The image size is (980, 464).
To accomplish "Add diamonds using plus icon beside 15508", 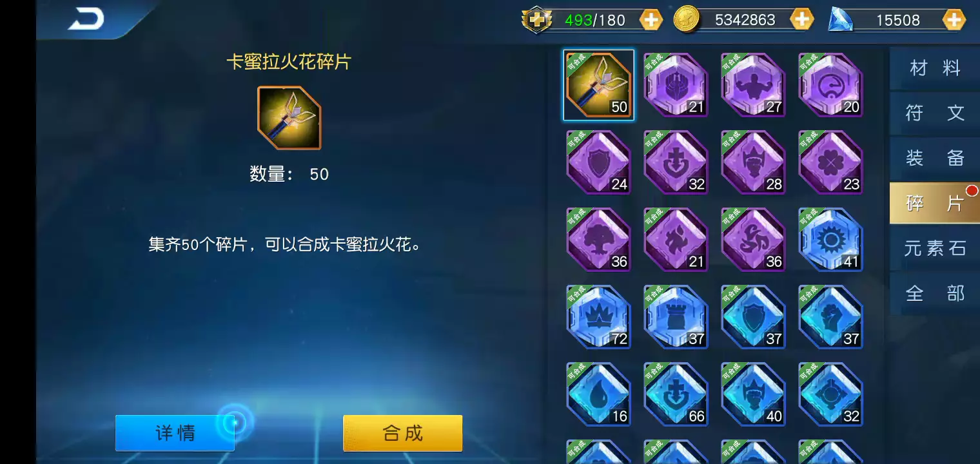I will point(954,20).
